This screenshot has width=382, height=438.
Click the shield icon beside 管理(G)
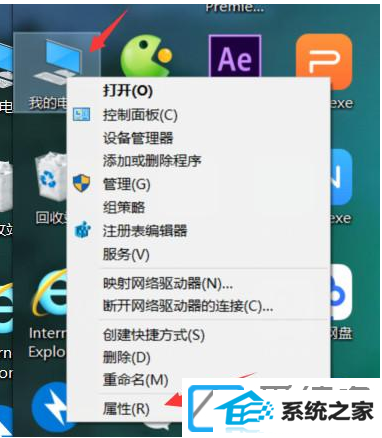81,183
